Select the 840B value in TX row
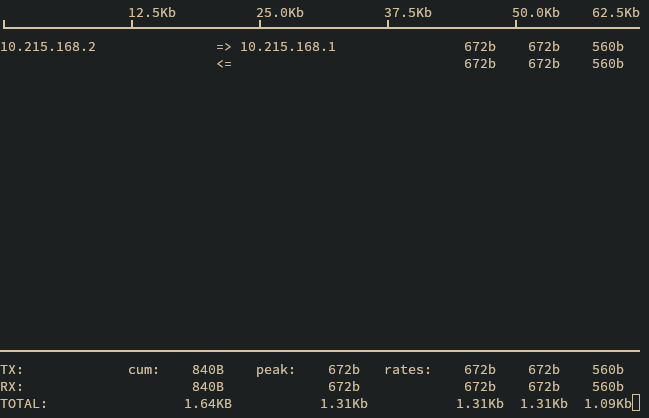649x418 pixels. coord(208,370)
